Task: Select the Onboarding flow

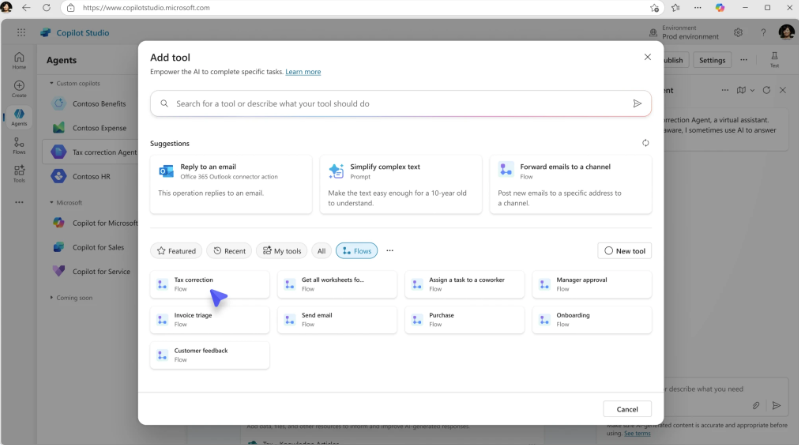Action: (592, 320)
